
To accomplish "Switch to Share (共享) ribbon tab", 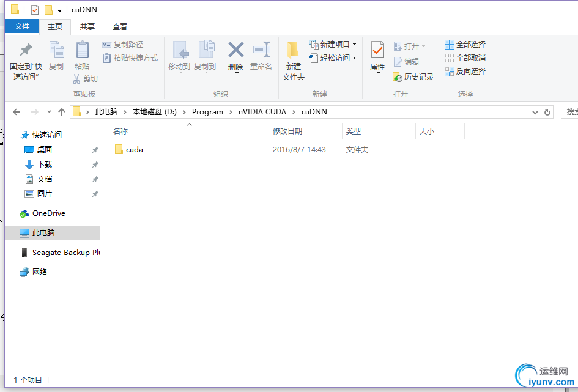I will 87,26.
